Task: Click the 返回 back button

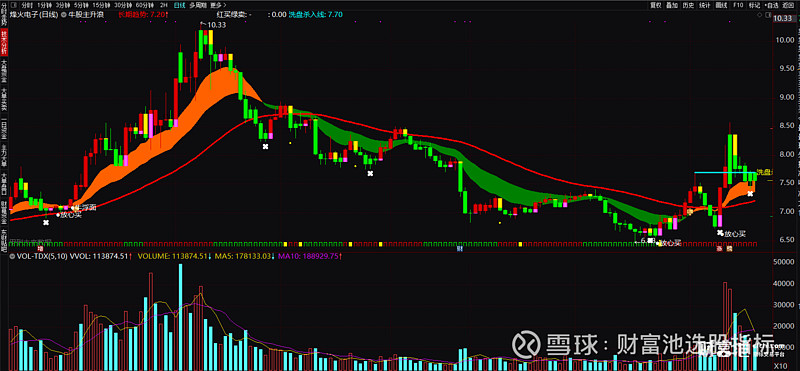Action: (788, 5)
